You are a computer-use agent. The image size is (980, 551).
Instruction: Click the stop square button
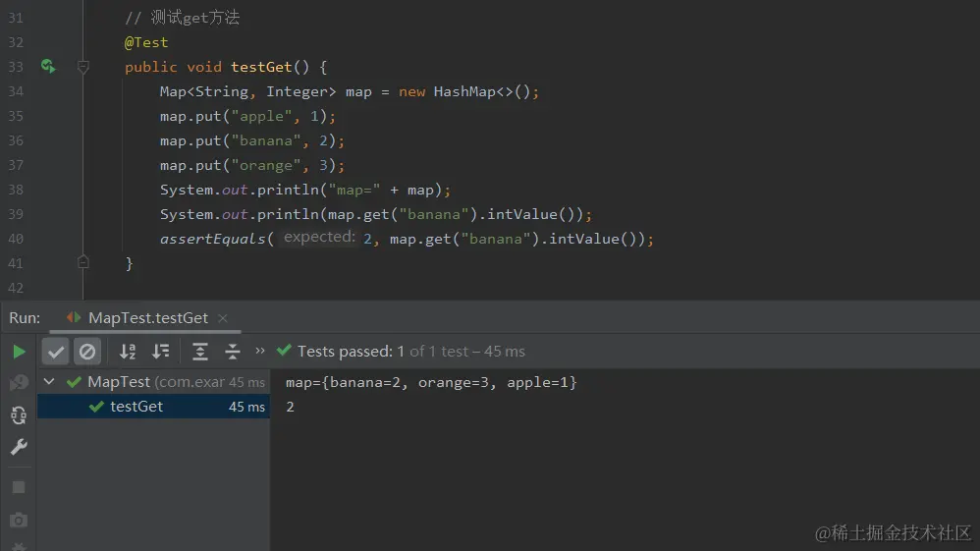click(x=19, y=487)
